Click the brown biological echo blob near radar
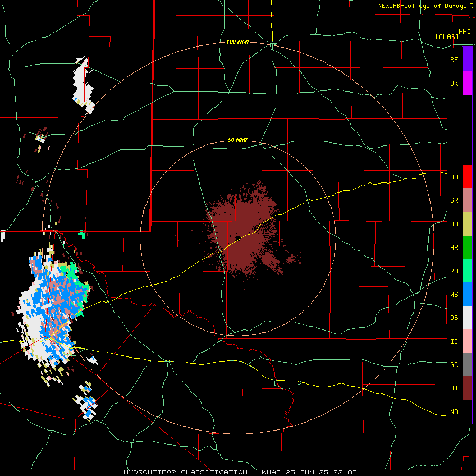This screenshot has height=476, width=476. [244, 231]
